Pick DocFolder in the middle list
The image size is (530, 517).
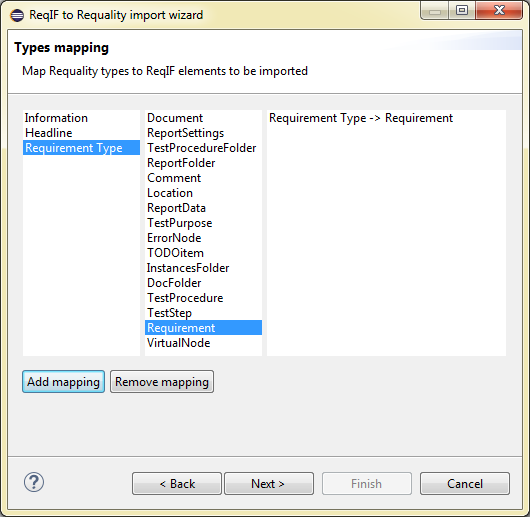coord(203,283)
